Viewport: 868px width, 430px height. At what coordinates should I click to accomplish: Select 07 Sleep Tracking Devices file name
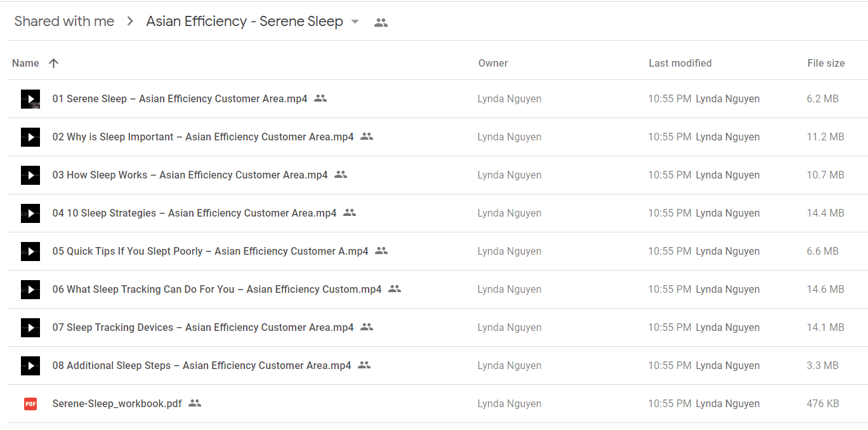[203, 327]
